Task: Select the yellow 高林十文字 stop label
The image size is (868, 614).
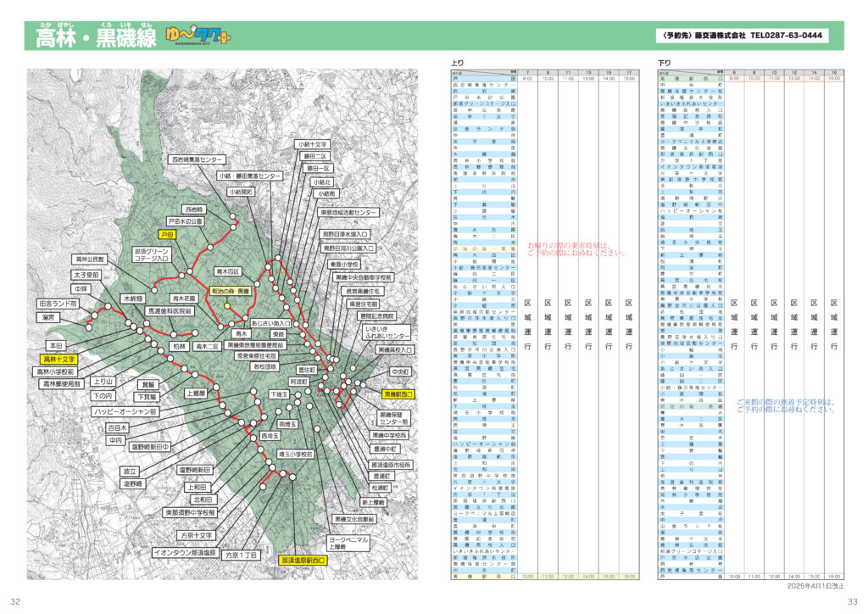Action: pyautogui.click(x=59, y=360)
